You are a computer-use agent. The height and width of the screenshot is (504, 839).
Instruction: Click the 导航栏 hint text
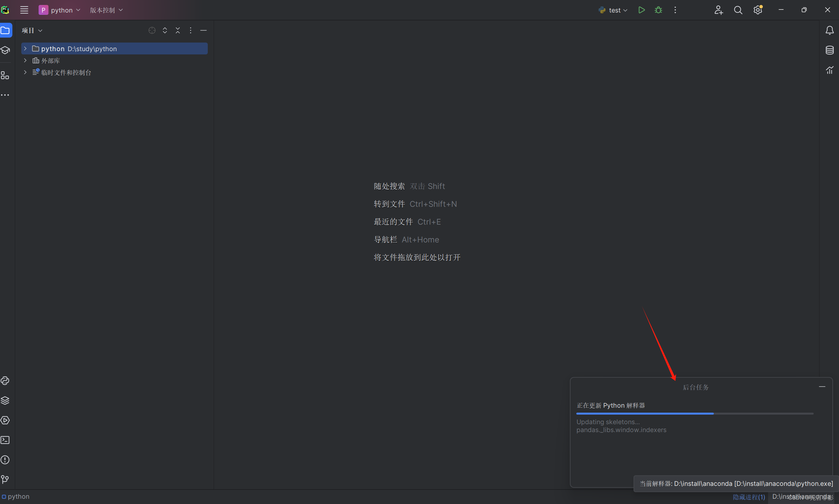[386, 240]
